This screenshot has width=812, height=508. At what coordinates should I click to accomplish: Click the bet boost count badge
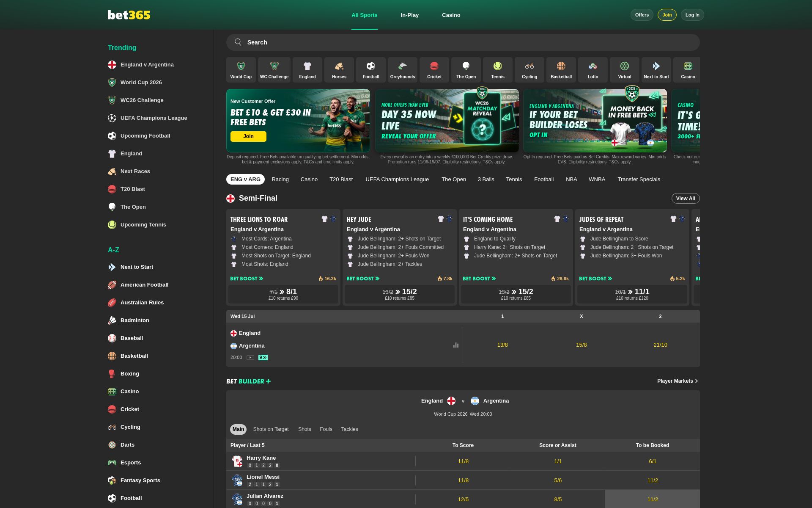click(263, 358)
